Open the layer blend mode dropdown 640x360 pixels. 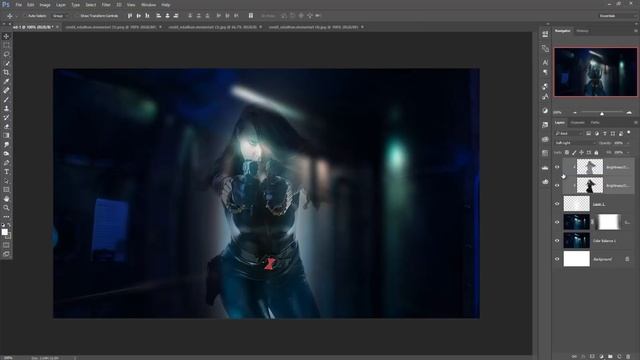pos(575,143)
